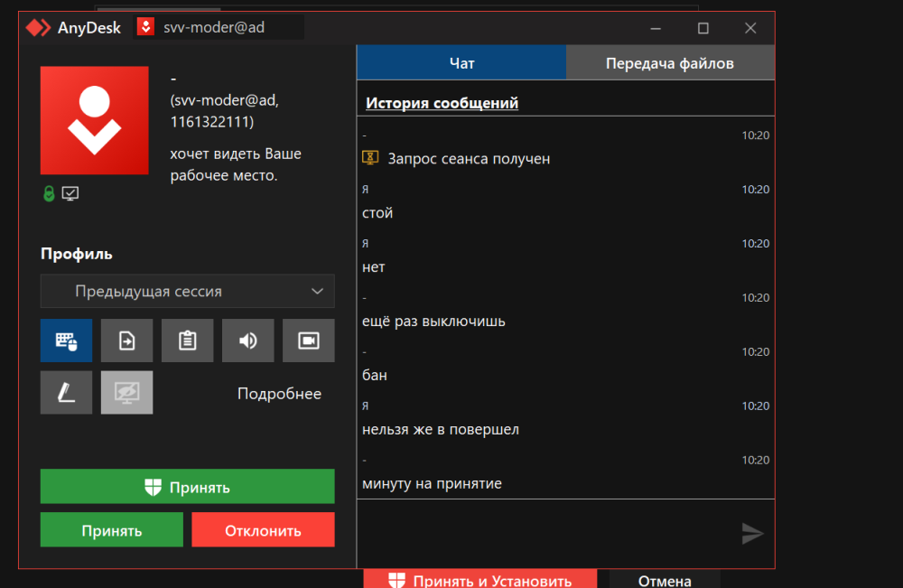Minimize the AnyDesk window
Image resolution: width=903 pixels, height=588 pixels.
[x=656, y=28]
